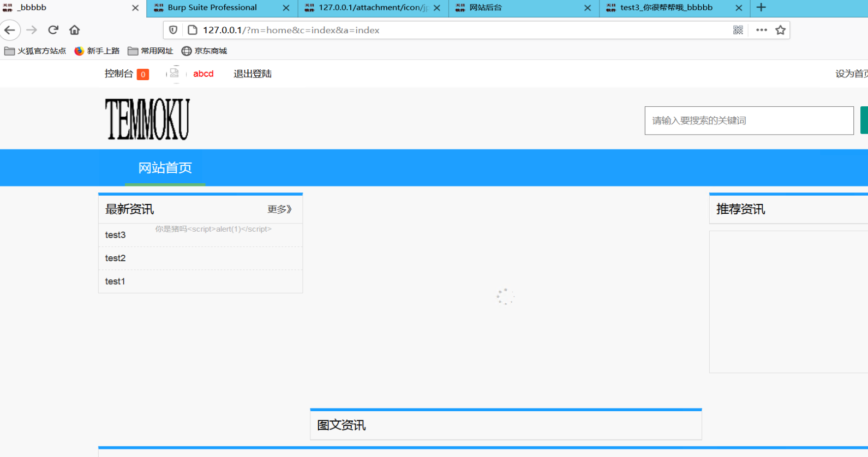
Task: Switch to the 网站后台 tab
Action: (x=524, y=8)
